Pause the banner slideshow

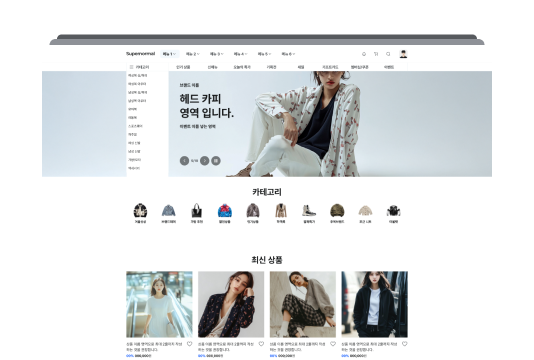point(216,160)
